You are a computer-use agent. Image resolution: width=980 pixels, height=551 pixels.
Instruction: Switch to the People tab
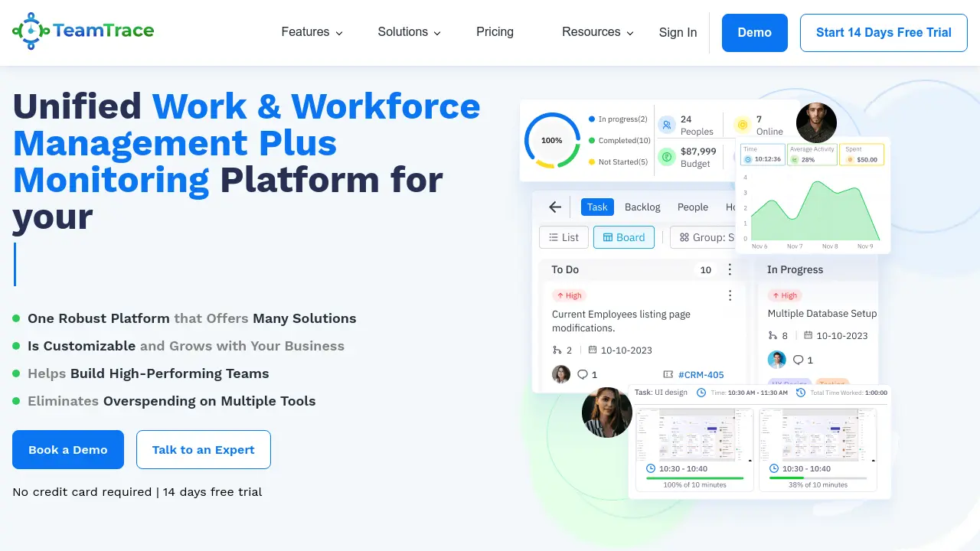[693, 207]
